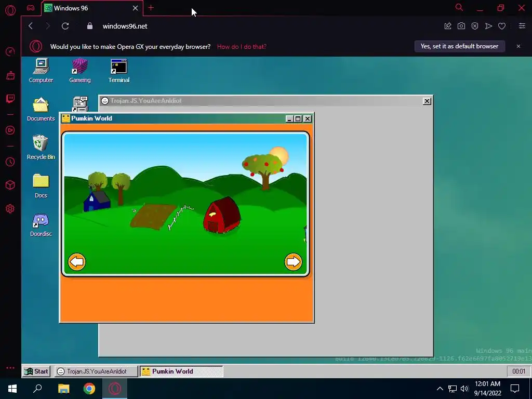The image size is (532, 399).
Task: Open sidebar three-dot more options
Action: pos(10,368)
